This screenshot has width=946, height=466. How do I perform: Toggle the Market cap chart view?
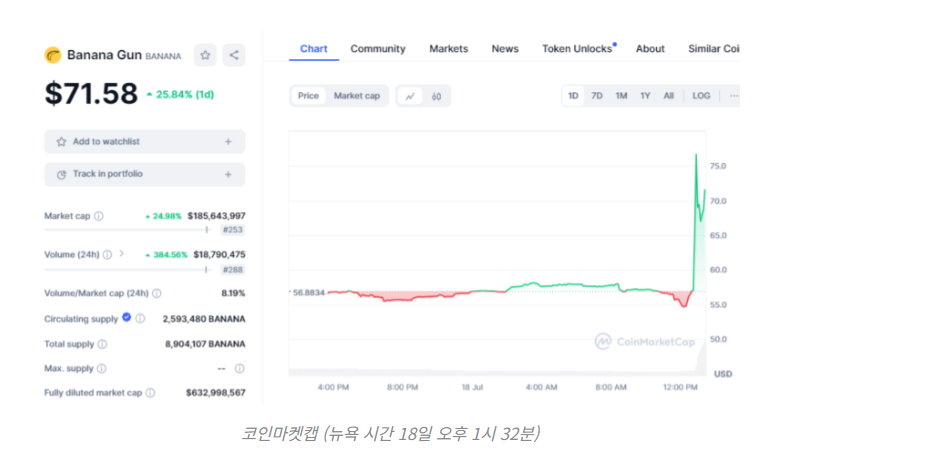(x=356, y=96)
